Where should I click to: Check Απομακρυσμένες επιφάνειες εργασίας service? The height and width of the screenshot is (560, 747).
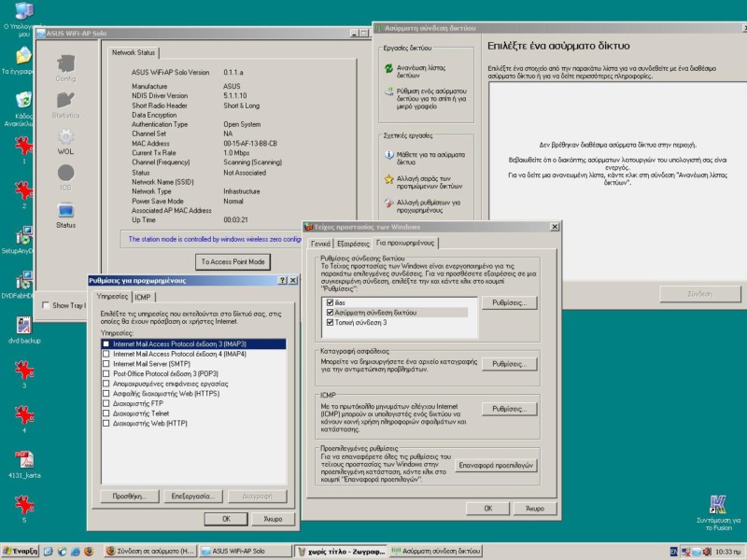(x=106, y=384)
